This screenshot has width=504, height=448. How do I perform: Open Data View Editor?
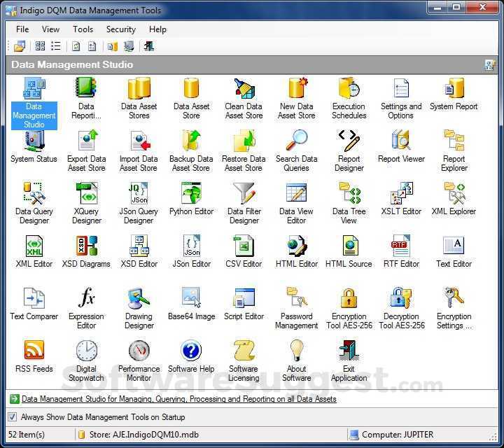[x=296, y=203]
